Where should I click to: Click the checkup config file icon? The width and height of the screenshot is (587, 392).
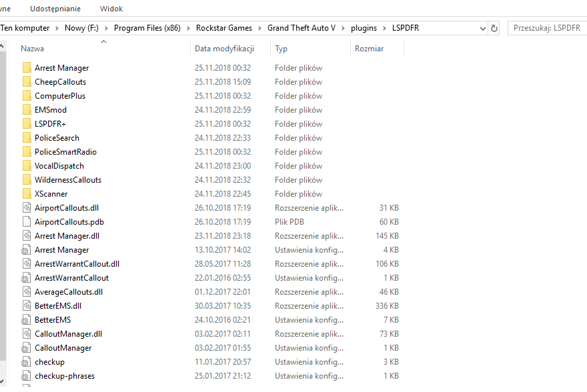click(x=26, y=362)
